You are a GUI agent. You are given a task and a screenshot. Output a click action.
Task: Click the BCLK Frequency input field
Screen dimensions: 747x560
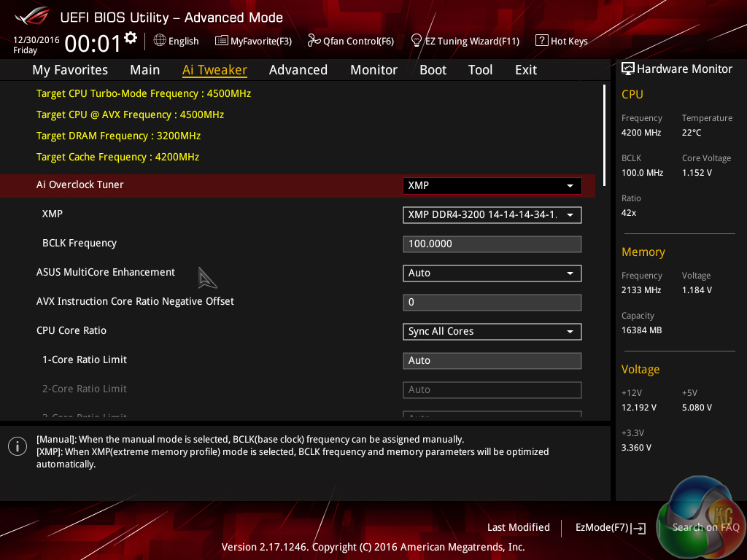pos(492,244)
